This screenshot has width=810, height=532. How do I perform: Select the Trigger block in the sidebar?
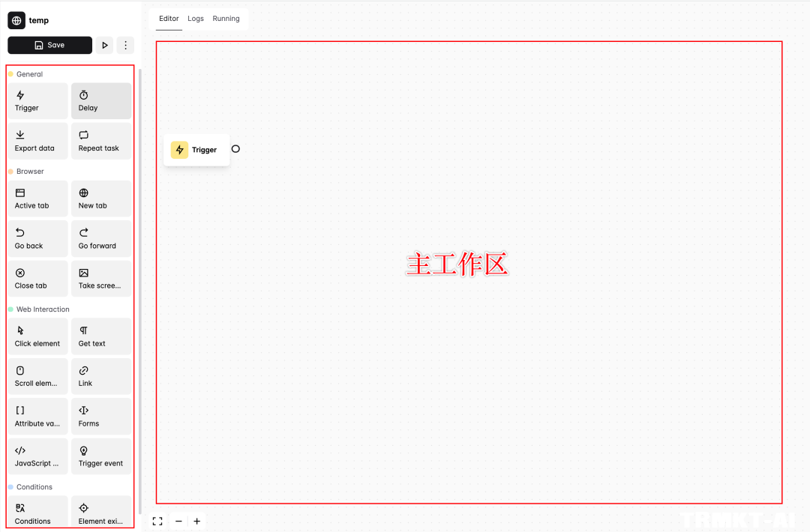coord(37,101)
